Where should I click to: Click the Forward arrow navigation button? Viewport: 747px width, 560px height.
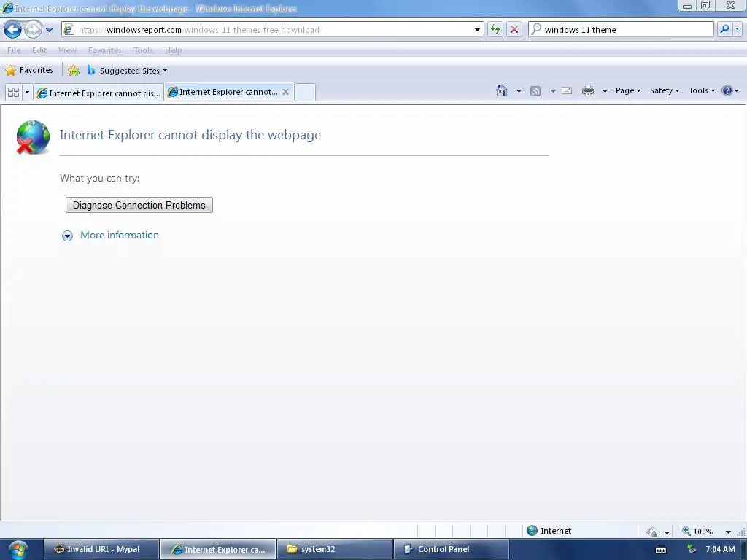(33, 29)
